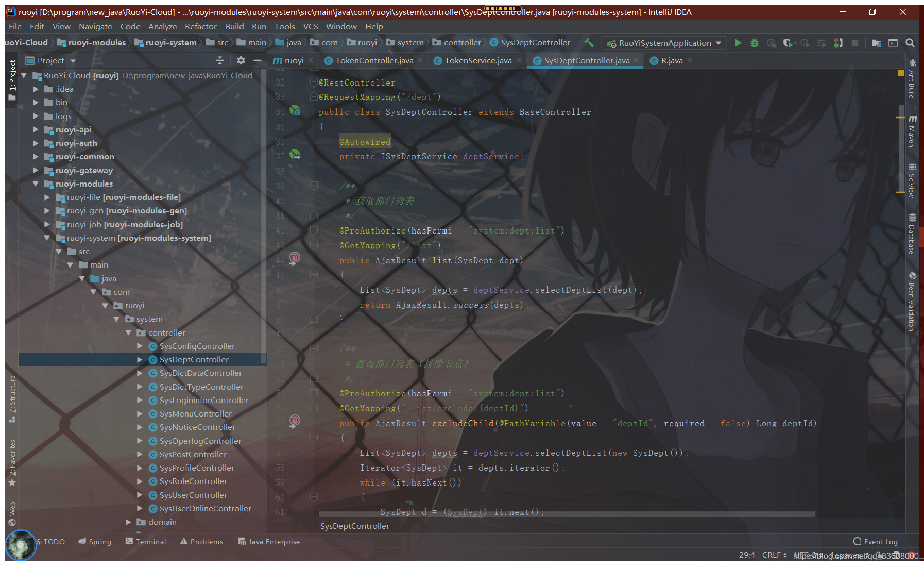Switch to R.java editor tab
This screenshot has height=566, width=924.
(672, 60)
